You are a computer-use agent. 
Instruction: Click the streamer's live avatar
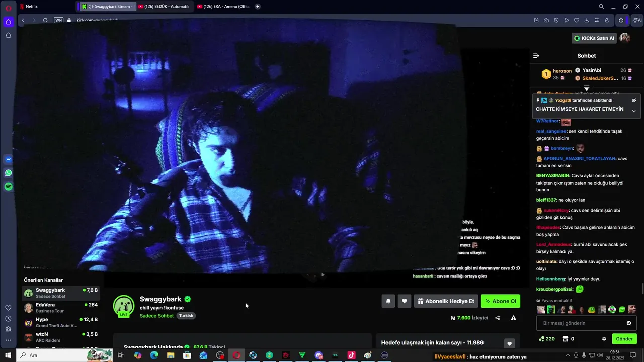[123, 306]
